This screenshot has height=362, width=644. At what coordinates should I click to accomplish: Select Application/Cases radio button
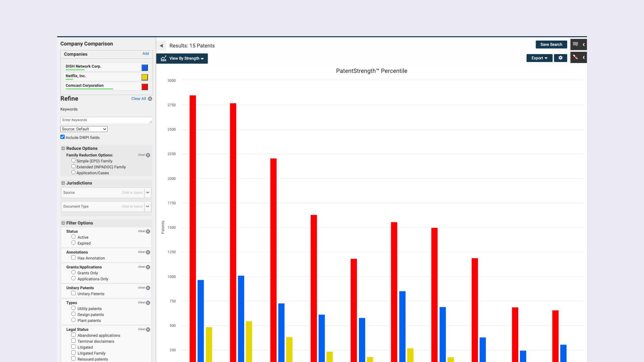73,172
